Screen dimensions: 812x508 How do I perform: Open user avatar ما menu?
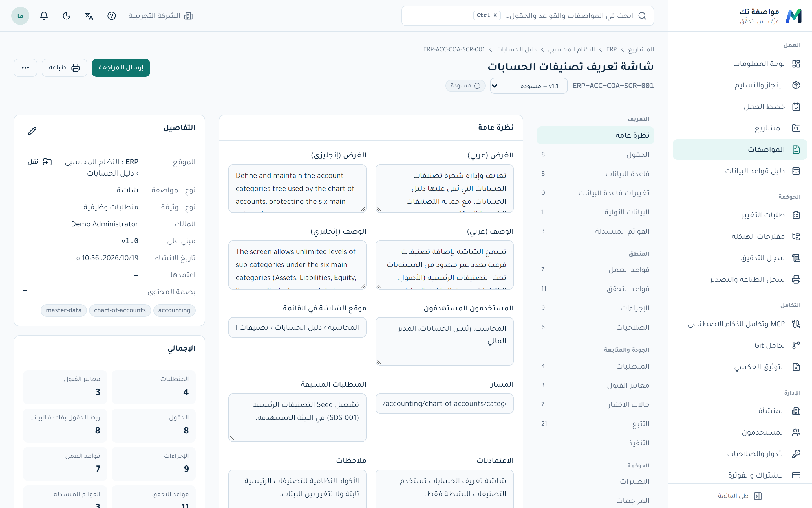point(20,16)
